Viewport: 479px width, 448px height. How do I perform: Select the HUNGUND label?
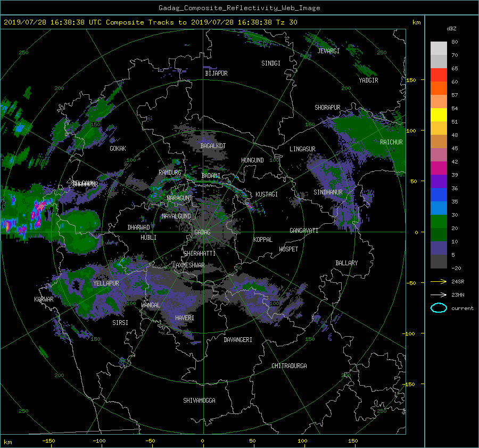pyautogui.click(x=252, y=160)
